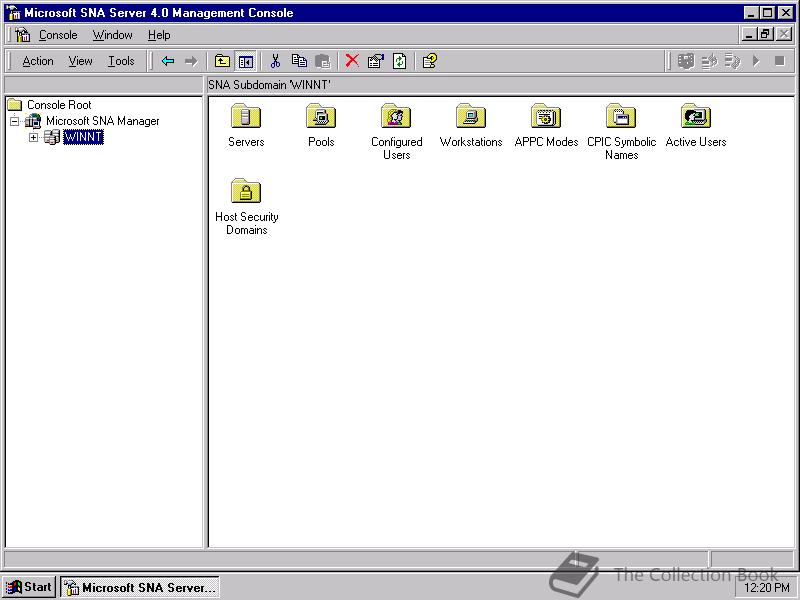The width and height of the screenshot is (800, 600).
Task: Click the SNA Subdomain 'WINNT' header
Action: 269,85
